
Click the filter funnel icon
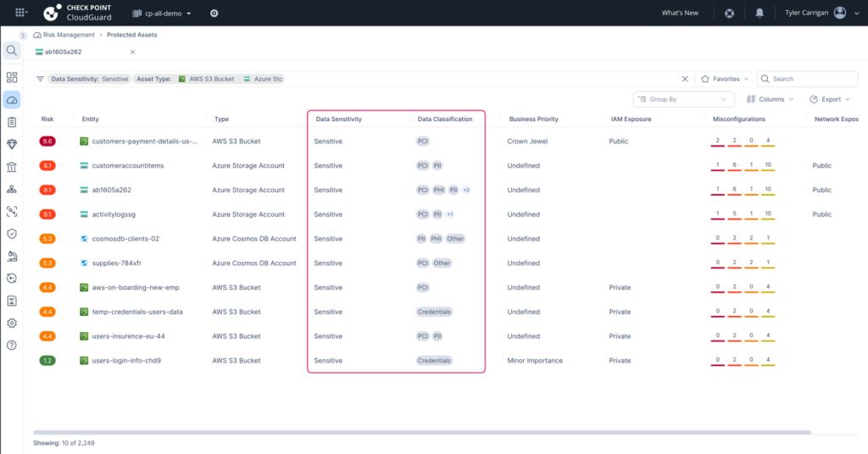(x=40, y=79)
